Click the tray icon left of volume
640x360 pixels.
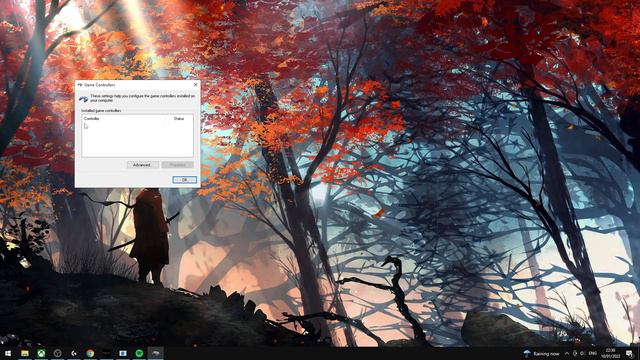575,353
